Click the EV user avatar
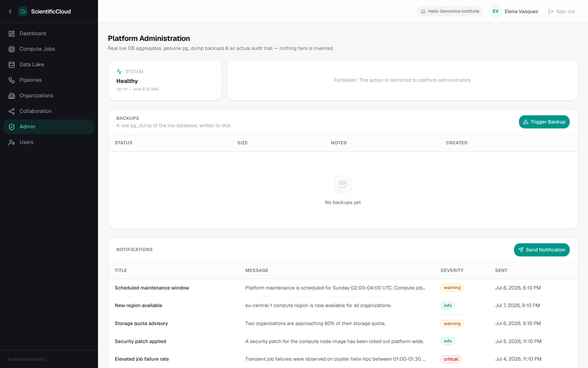This screenshot has height=368, width=588. click(496, 11)
